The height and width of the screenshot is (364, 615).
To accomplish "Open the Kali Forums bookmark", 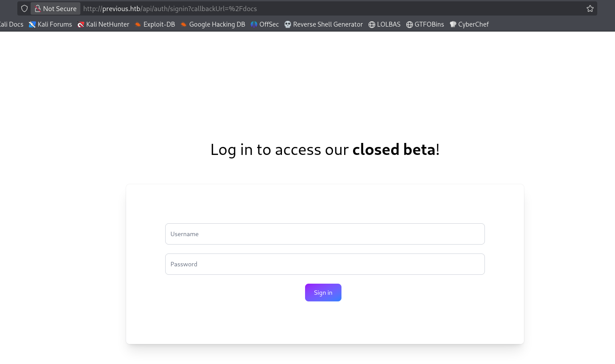I will coord(51,24).
